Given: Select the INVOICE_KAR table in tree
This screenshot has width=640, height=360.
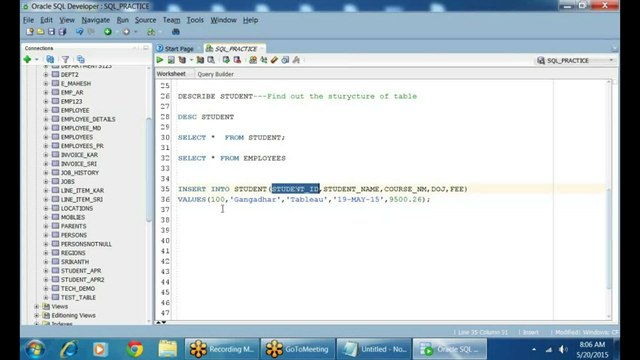Looking at the screenshot, I should [79, 155].
